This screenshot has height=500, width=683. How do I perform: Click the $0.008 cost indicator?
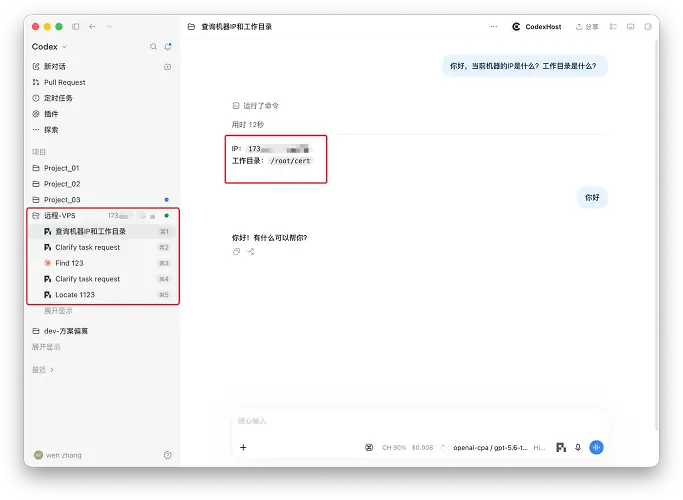pyautogui.click(x=423, y=447)
